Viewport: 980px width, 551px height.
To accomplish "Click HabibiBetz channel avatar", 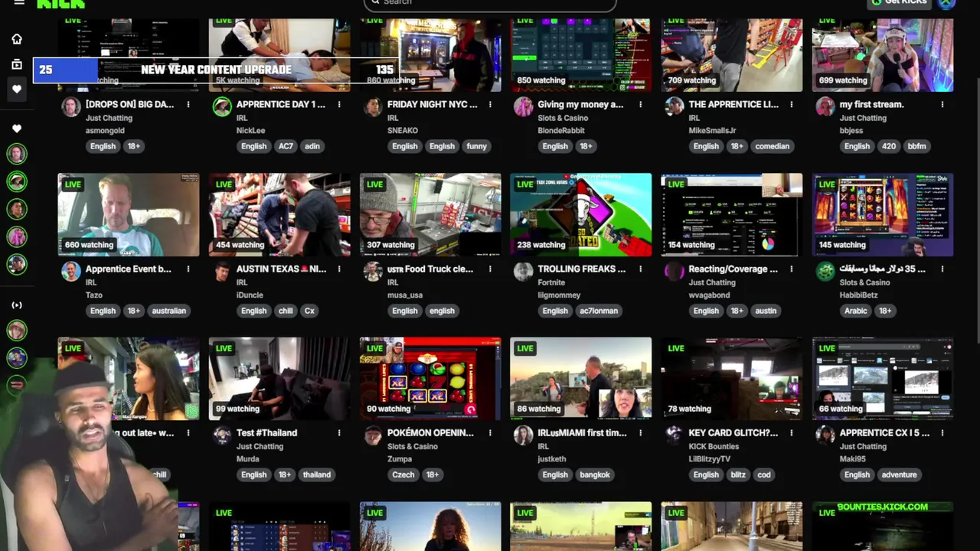I will click(825, 271).
